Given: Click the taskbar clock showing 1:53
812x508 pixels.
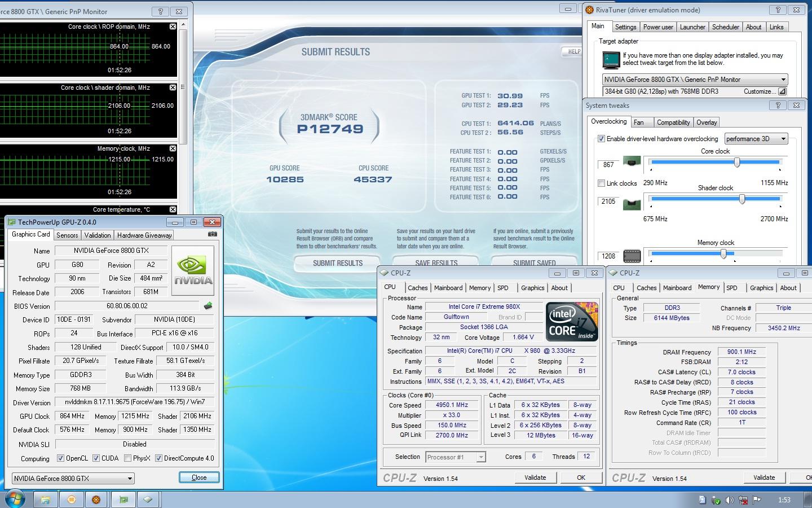Looking at the screenshot, I should click(784, 500).
